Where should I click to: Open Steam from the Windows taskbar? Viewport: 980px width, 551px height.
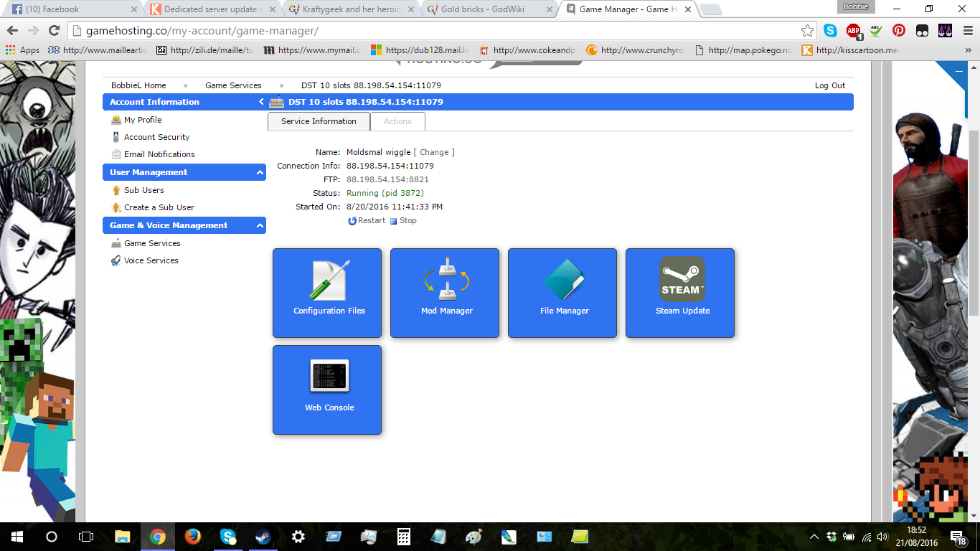263,537
